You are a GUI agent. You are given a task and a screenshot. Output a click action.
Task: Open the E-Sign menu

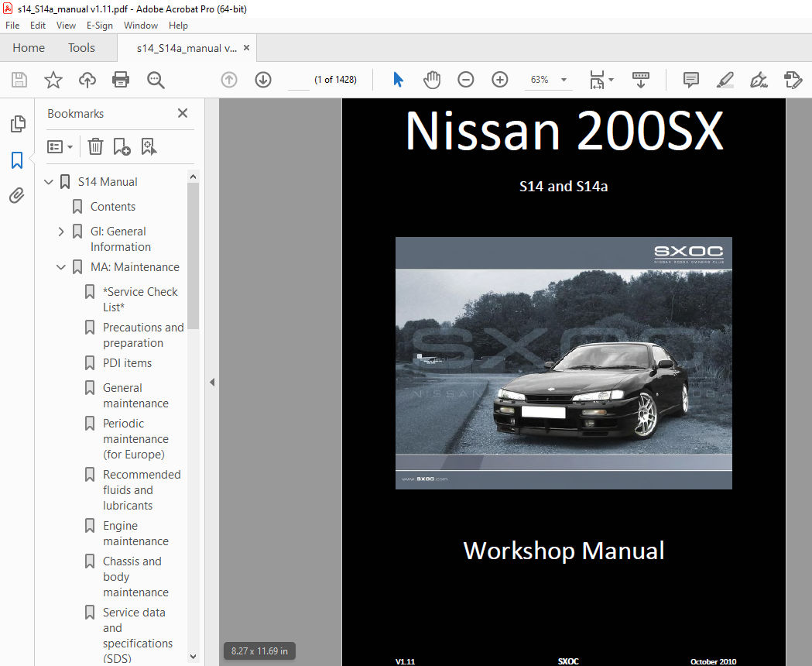pyautogui.click(x=99, y=26)
